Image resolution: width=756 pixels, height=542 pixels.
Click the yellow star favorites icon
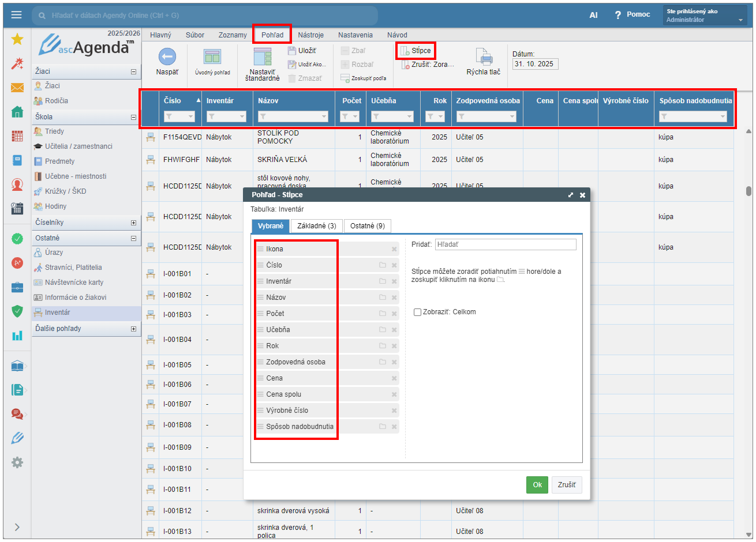click(17, 39)
